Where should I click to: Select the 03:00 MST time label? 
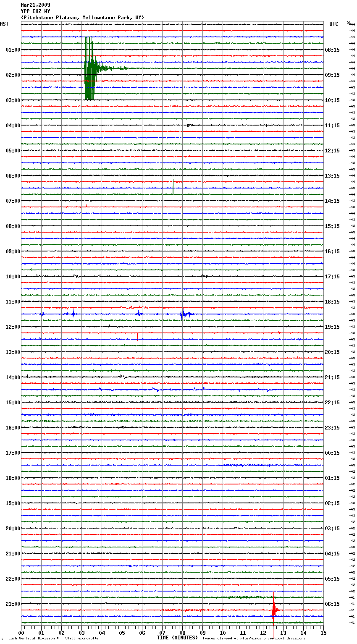tap(13, 100)
